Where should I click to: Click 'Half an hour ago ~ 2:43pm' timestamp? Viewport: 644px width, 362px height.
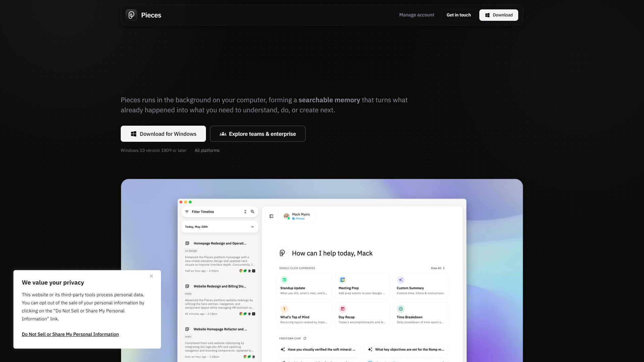click(x=202, y=271)
